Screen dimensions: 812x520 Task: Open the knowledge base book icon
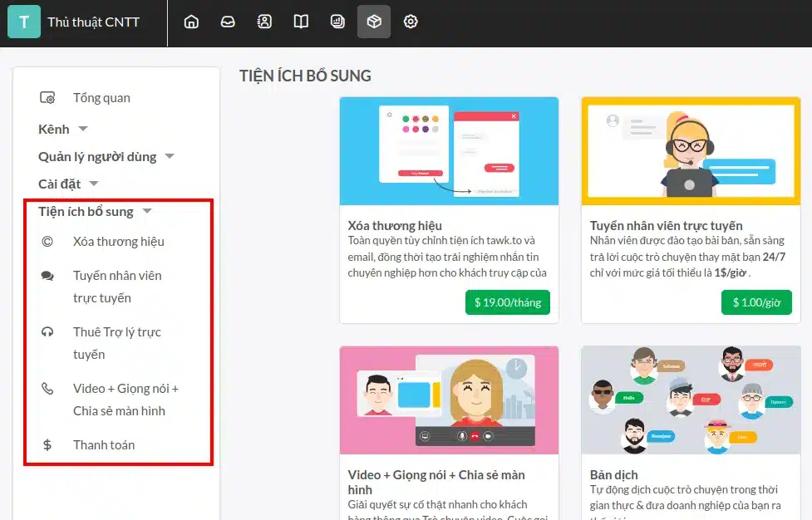pos(301,22)
